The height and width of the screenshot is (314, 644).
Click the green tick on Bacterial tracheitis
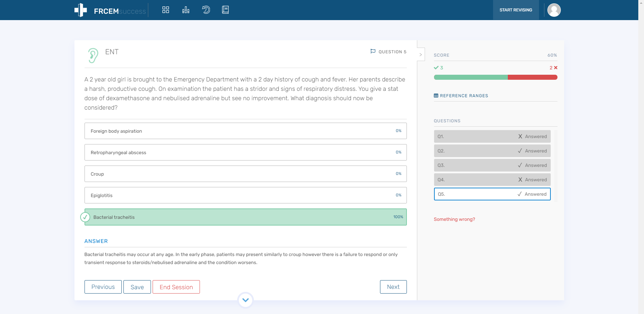coord(85,217)
